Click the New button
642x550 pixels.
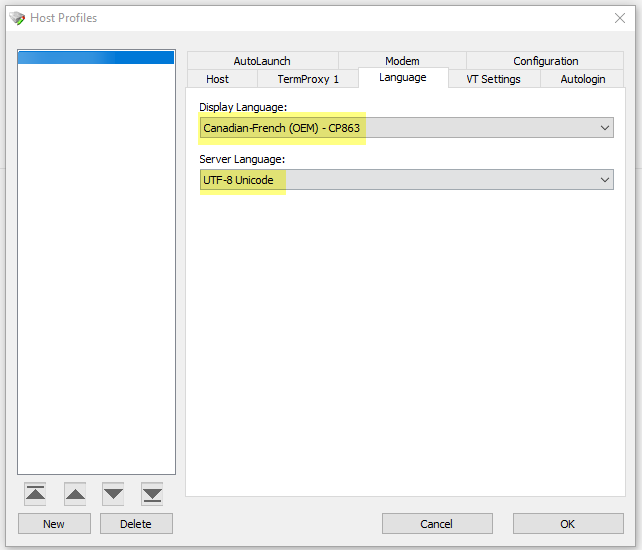tap(54, 524)
